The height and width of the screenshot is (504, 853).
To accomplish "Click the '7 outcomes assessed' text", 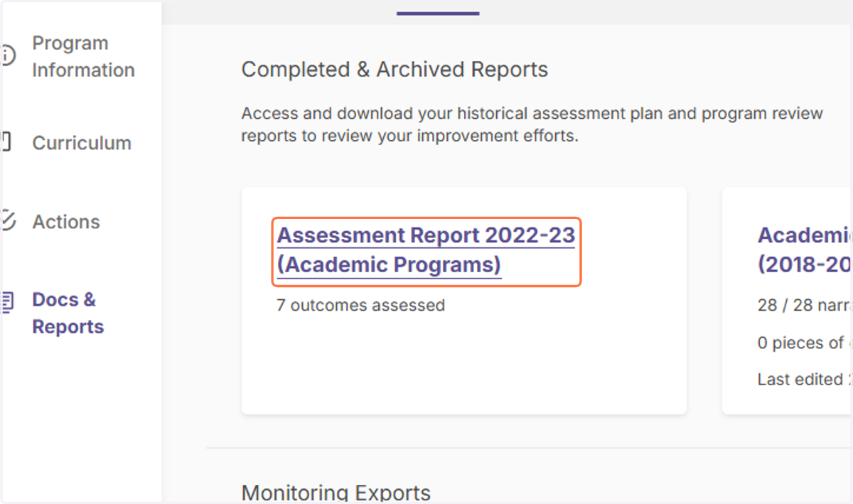I will click(x=360, y=306).
